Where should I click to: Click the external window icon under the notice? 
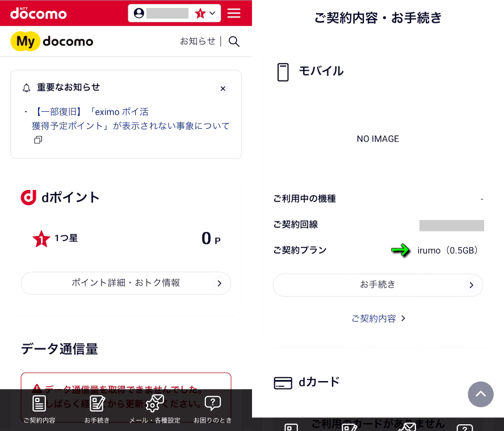pos(38,140)
